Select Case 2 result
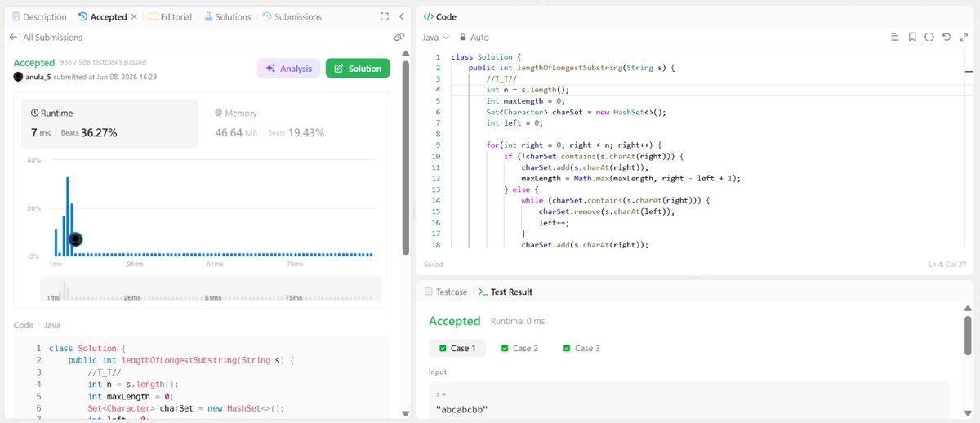The image size is (980, 423). (x=519, y=348)
